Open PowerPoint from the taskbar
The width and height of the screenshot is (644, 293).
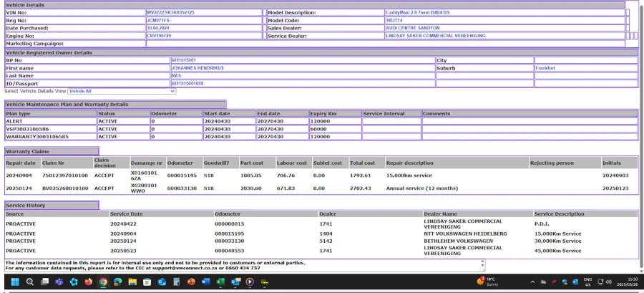pos(191,282)
